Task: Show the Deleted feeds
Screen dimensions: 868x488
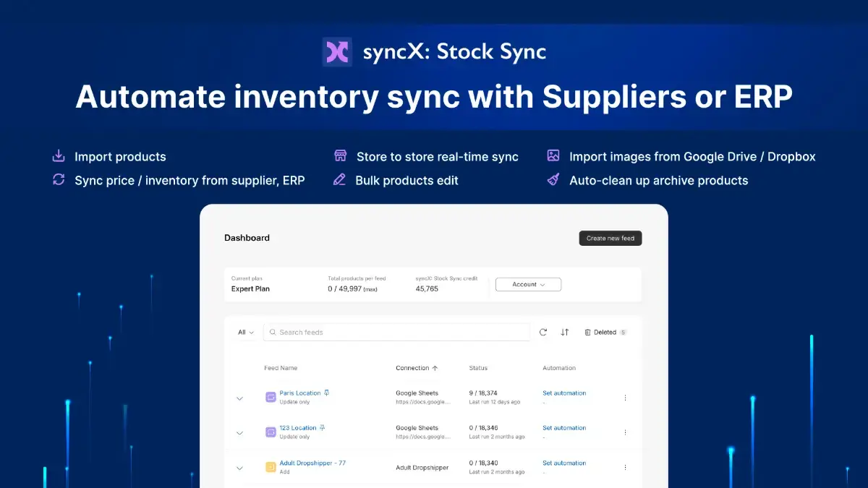Action: (x=605, y=333)
